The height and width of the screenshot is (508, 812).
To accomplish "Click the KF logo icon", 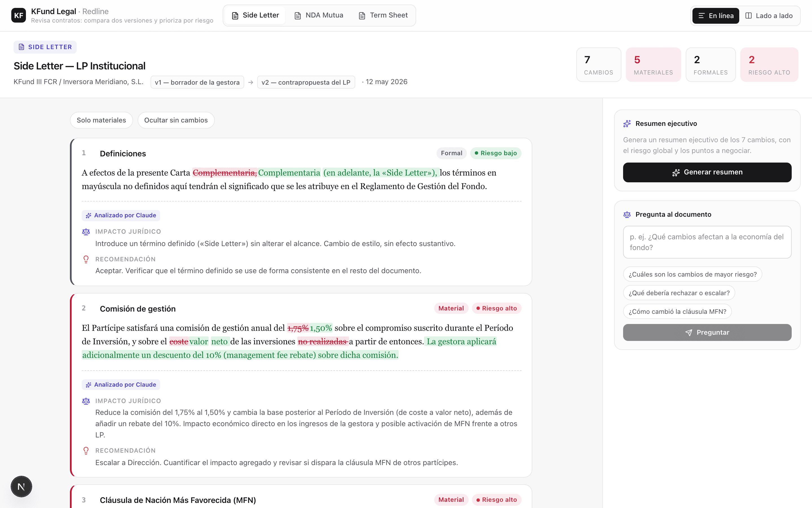I will 18,16.
